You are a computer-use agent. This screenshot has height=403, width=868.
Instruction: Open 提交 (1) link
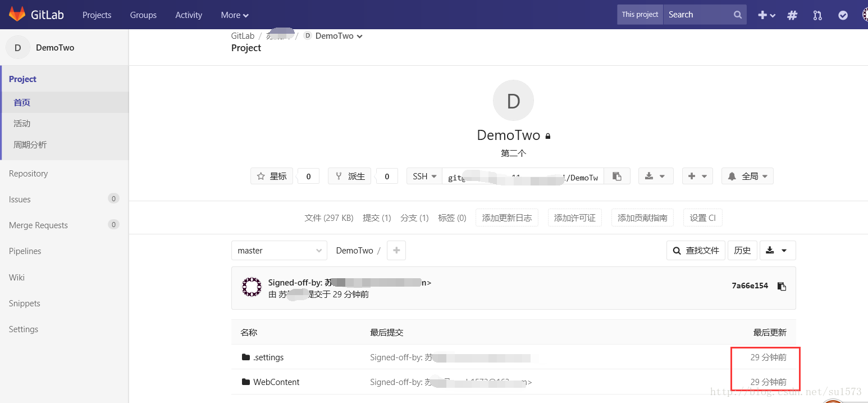377,218
